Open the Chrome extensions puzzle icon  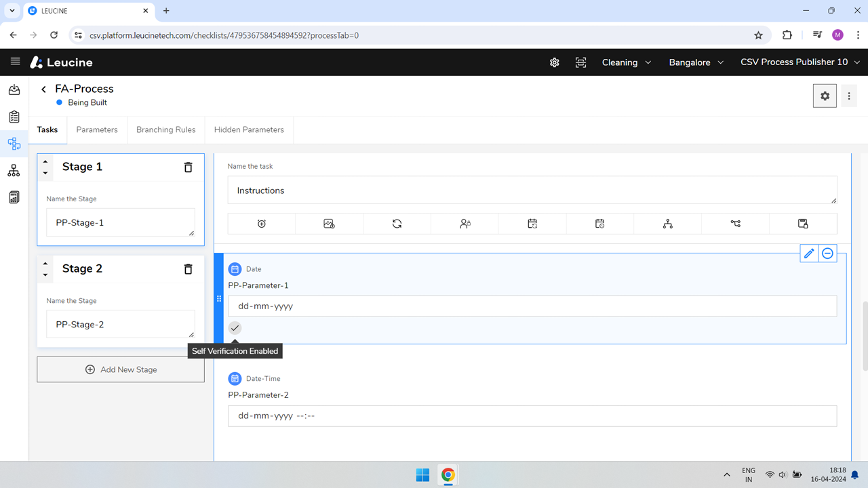(787, 35)
